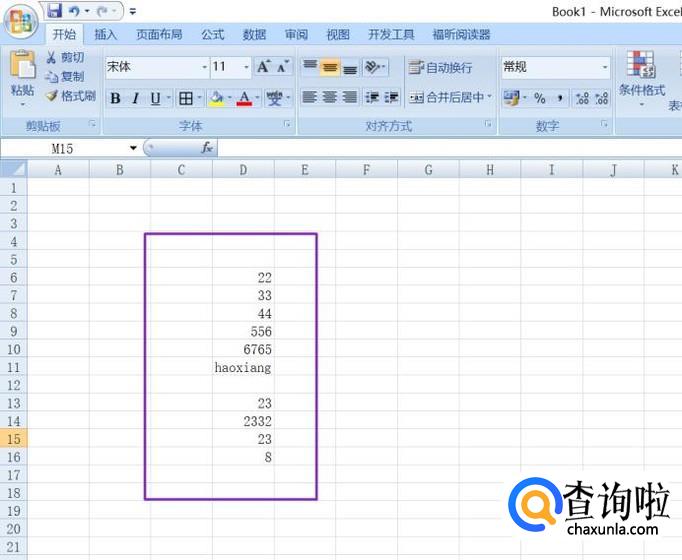Switch to the Home (开始) tab

coord(64,34)
